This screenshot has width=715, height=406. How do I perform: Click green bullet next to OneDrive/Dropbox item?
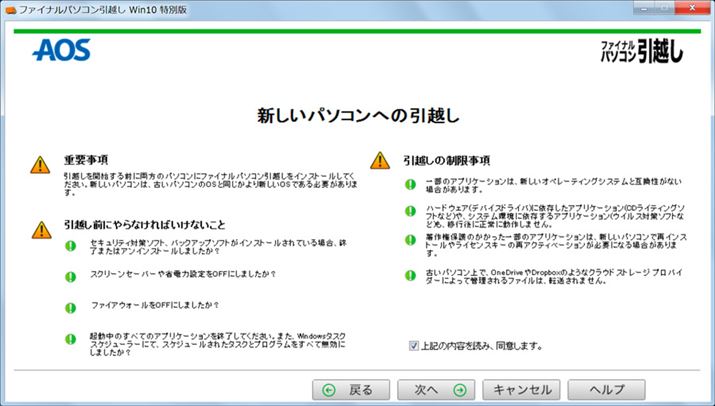(410, 275)
